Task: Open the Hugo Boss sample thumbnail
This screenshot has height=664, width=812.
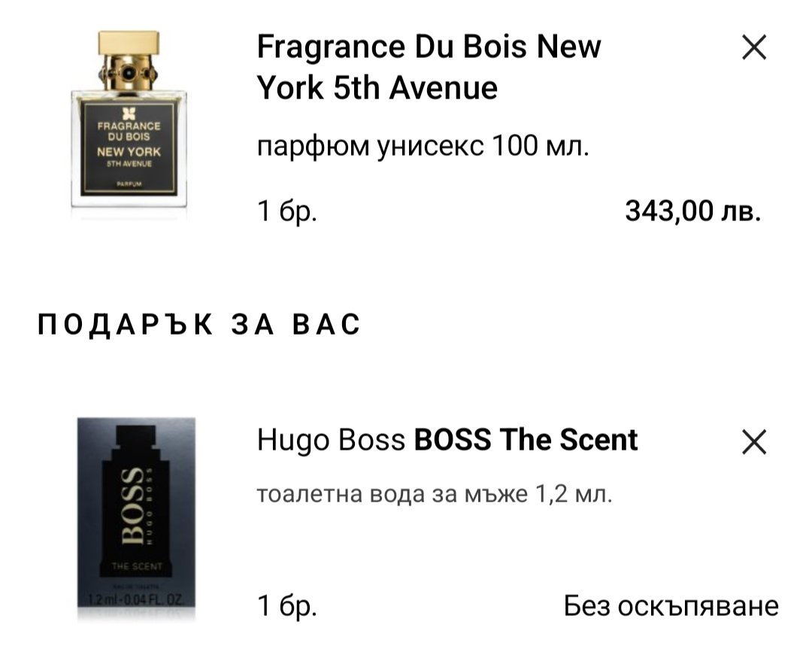Action: click(x=136, y=518)
